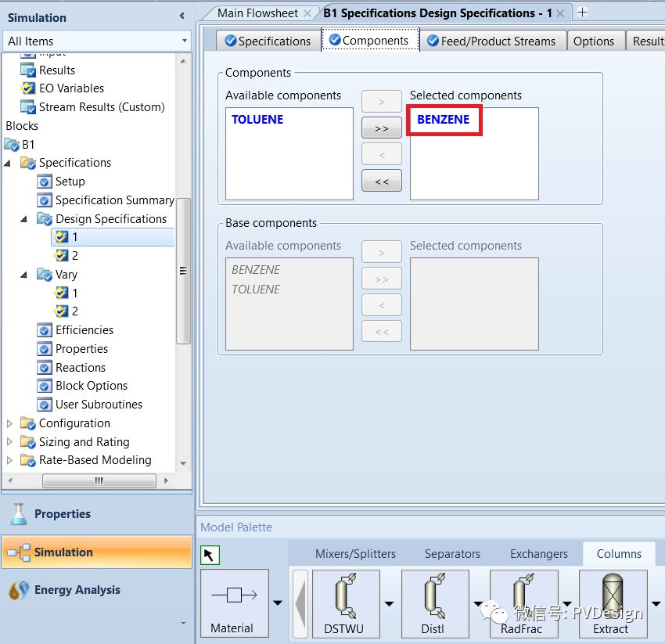Open the Columns palette tab

[x=619, y=554]
